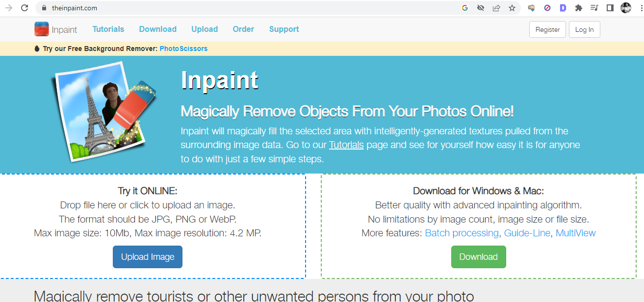The image size is (644, 302).
Task: Click 'Try our Free Background Remover:' text
Action: click(100, 49)
